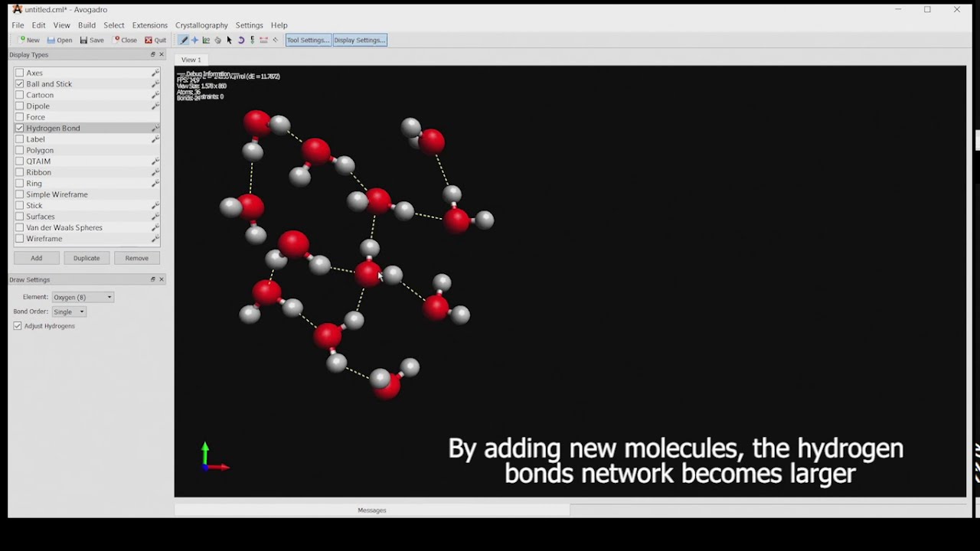Open settings wrench for Cartoon display
Screen dimensions: 980x551
[x=155, y=95]
